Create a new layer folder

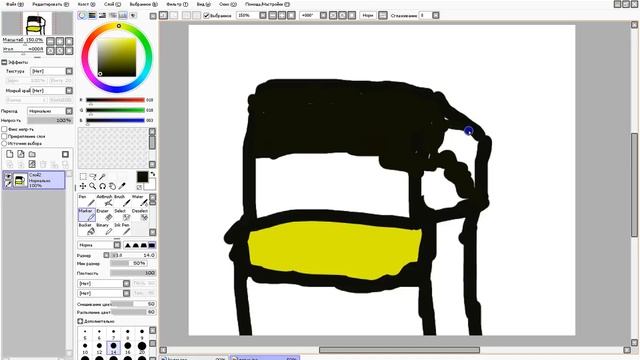coord(32,154)
